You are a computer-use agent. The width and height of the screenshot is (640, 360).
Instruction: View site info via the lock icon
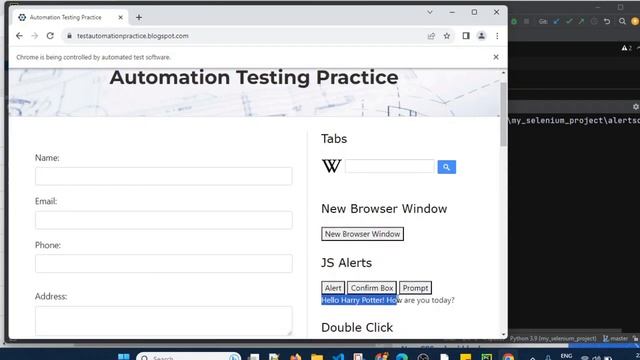click(69, 36)
